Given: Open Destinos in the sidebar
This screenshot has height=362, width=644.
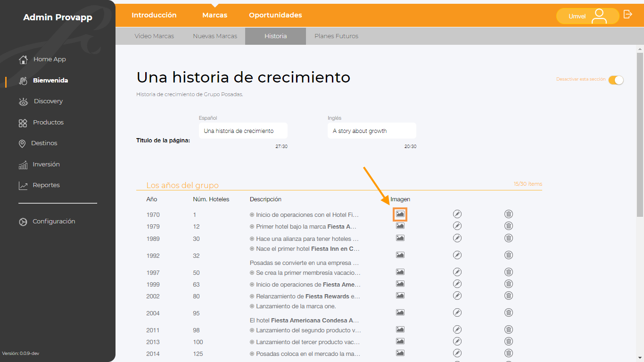Looking at the screenshot, I should point(38,143).
